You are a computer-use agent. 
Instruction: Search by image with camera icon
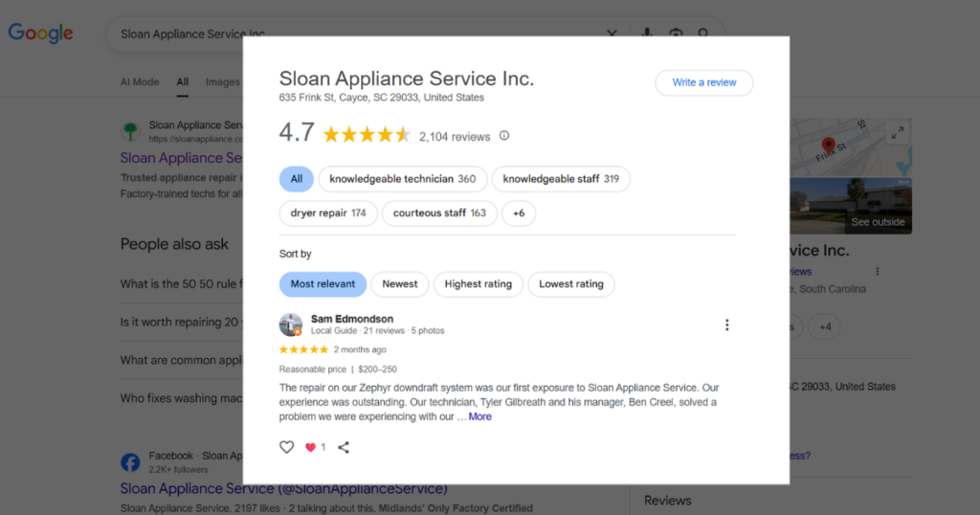click(x=676, y=33)
